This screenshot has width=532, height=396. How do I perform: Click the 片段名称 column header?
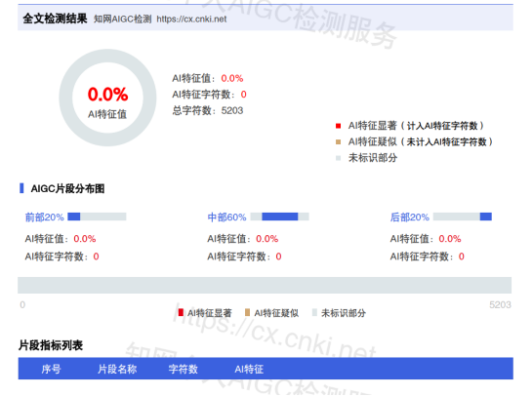(117, 369)
